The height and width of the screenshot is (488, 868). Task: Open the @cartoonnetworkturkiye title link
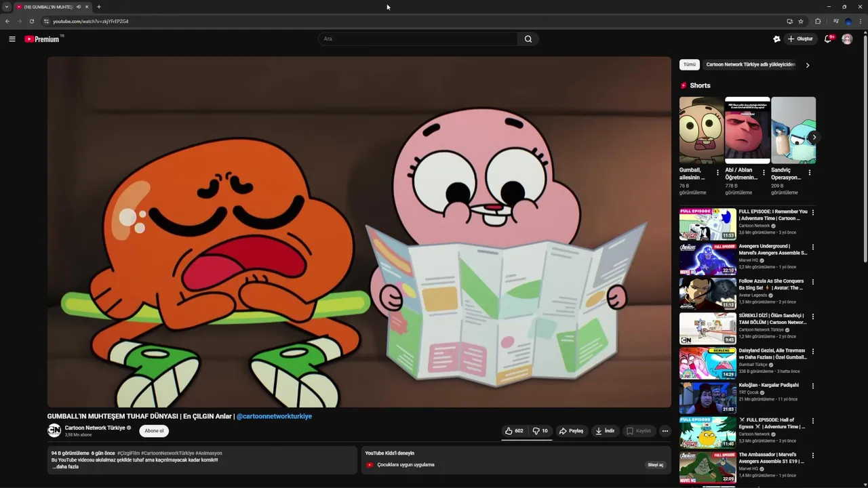(274, 416)
